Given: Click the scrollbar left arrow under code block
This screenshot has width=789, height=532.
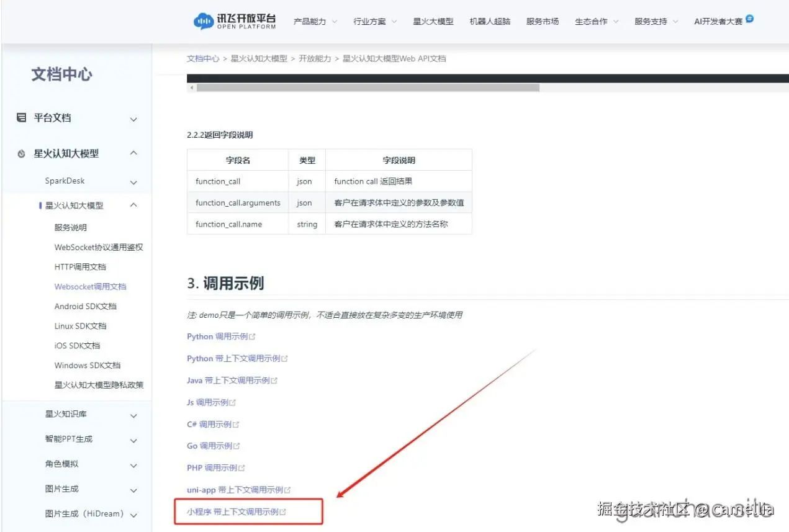Looking at the screenshot, I should [192, 88].
